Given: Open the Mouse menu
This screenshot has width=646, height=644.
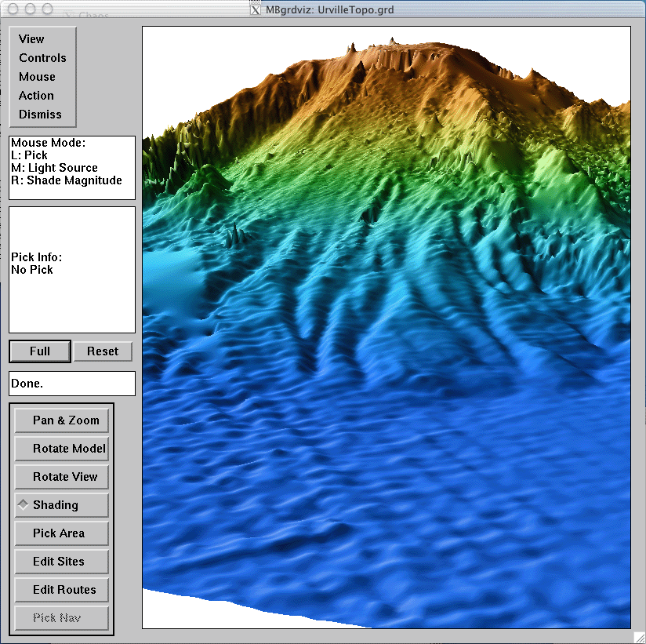Looking at the screenshot, I should [37, 76].
